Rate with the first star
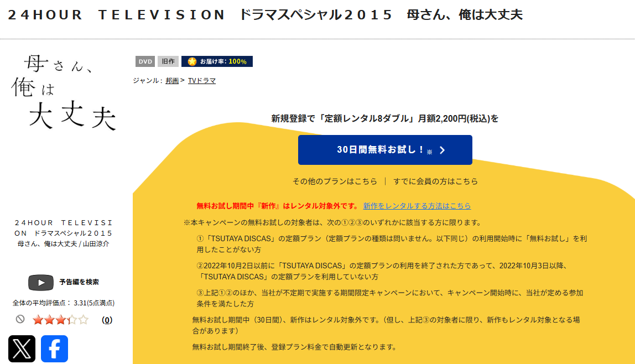 pos(38,320)
